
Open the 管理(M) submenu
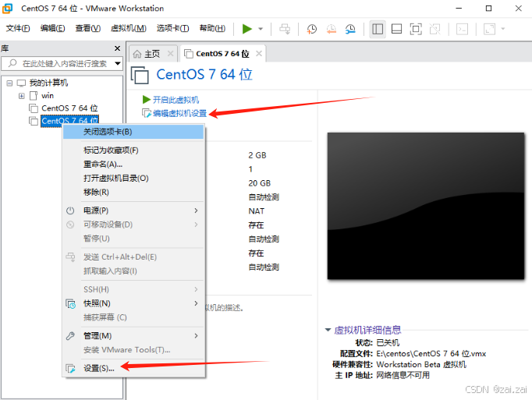(133, 335)
